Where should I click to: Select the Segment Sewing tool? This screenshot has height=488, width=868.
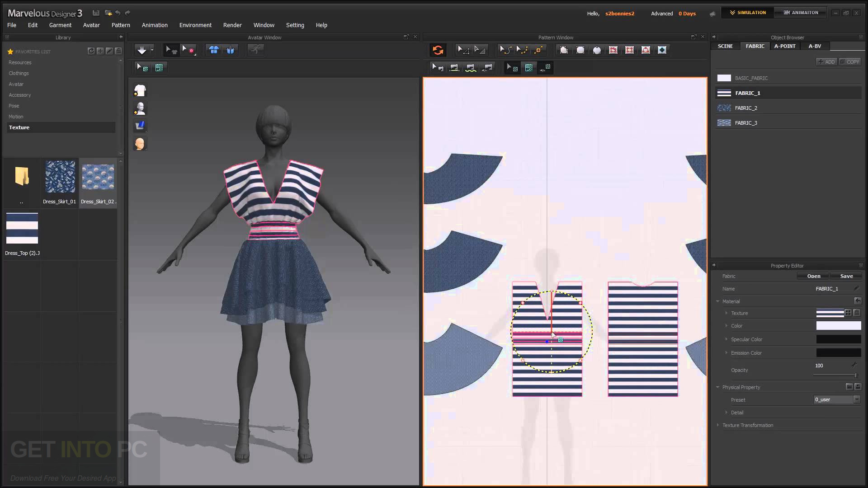[454, 68]
